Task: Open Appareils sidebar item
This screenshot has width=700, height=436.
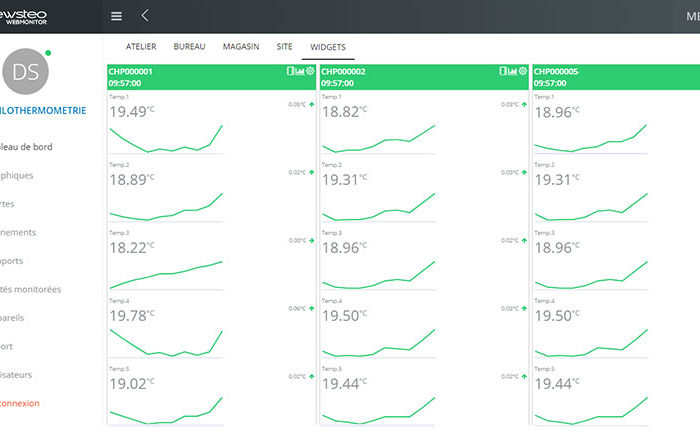Action: tap(12, 318)
